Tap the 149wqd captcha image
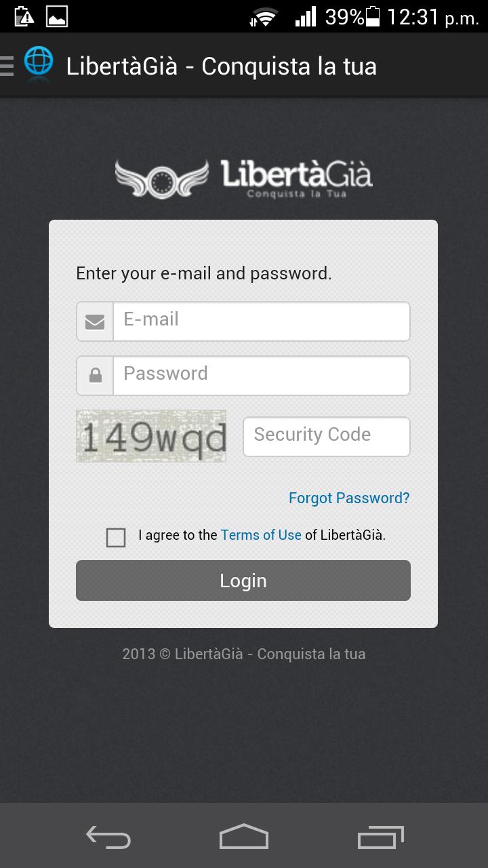 coord(151,436)
